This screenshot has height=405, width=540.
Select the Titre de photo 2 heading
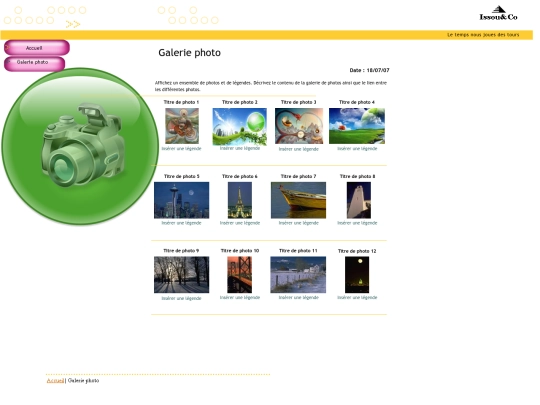[x=240, y=102]
